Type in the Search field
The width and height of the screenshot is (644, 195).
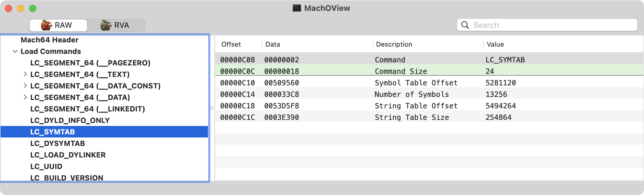[550, 25]
